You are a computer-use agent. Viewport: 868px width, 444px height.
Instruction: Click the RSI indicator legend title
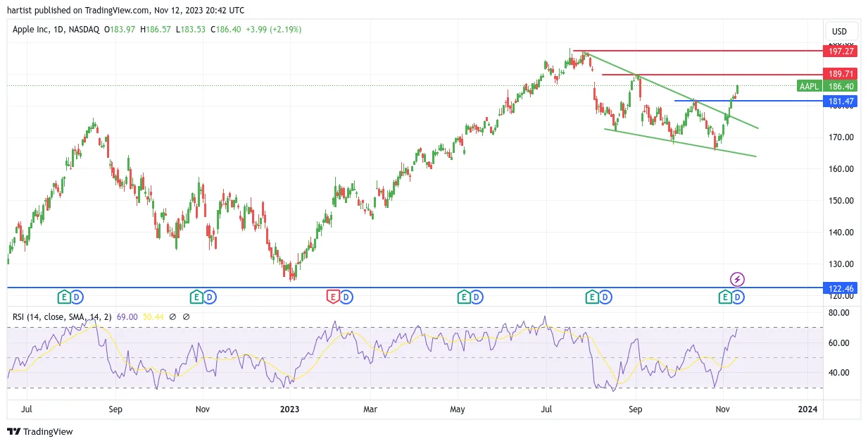coord(63,317)
